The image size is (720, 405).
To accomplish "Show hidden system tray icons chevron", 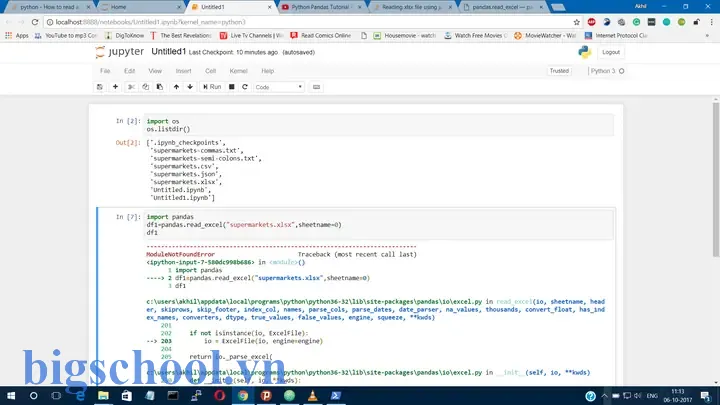I will pyautogui.click(x=604, y=395).
